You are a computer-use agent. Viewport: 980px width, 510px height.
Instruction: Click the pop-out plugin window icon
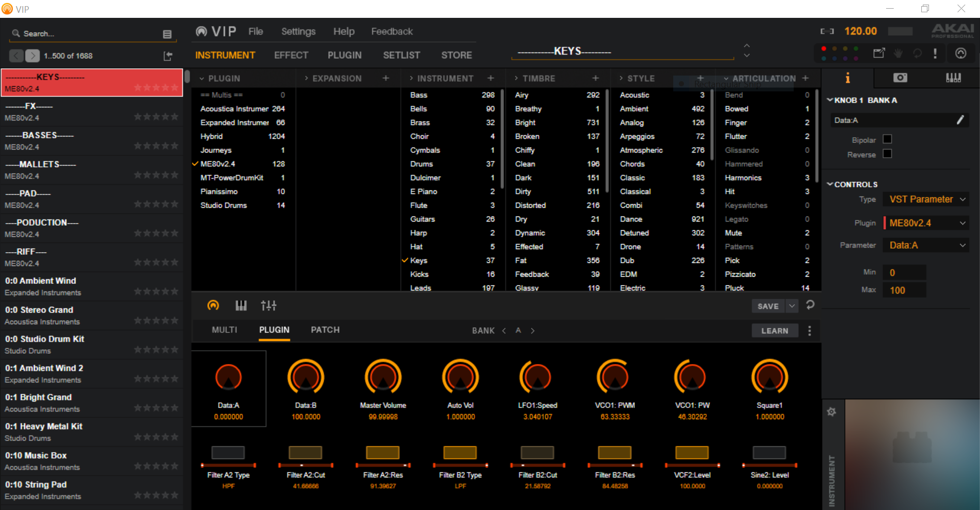(879, 53)
